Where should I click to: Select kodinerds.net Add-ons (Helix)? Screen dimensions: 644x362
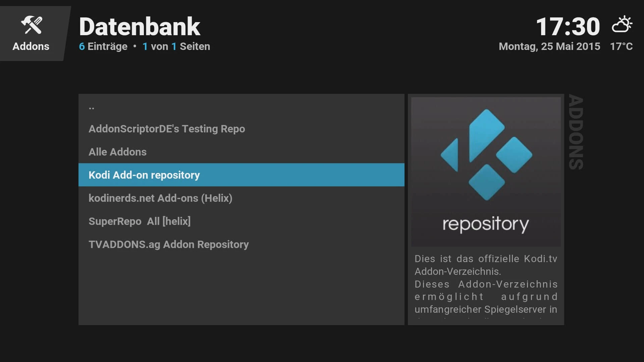click(241, 198)
